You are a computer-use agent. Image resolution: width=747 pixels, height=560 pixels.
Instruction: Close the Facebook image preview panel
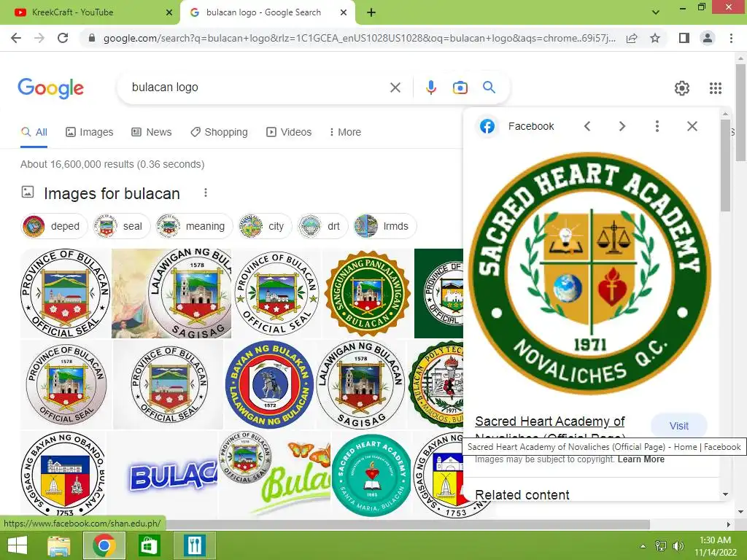point(692,126)
